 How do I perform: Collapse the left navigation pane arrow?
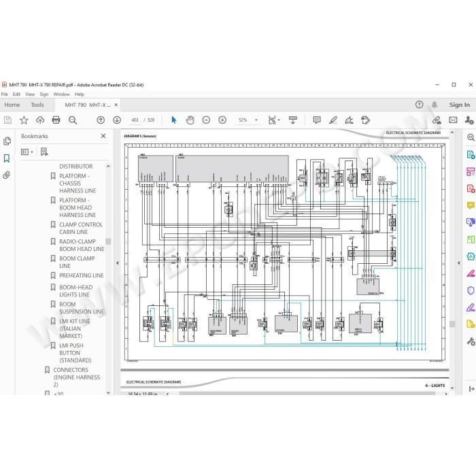117,263
